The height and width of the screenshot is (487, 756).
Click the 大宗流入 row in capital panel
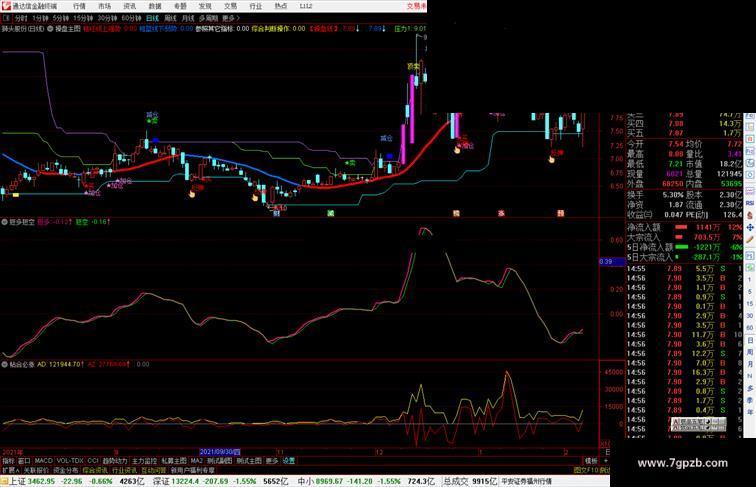(685, 237)
